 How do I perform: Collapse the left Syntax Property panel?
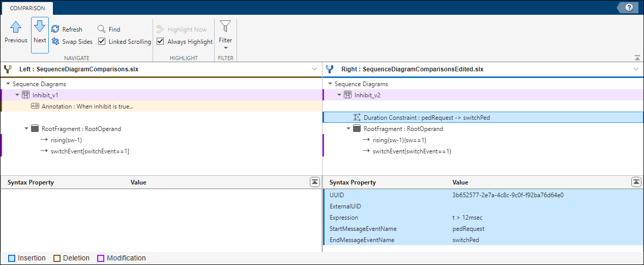[x=314, y=182]
